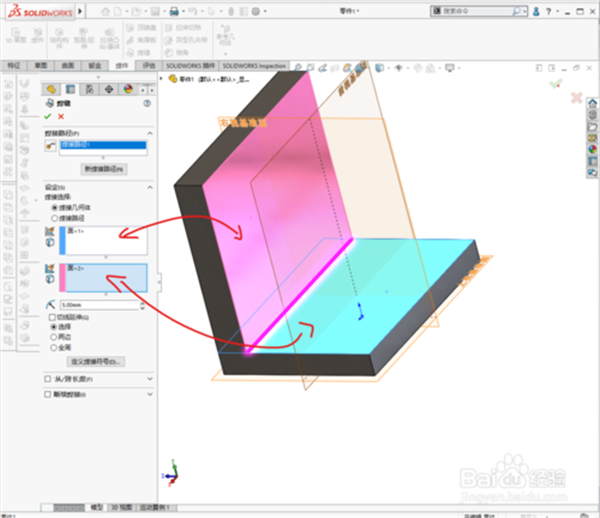The width and height of the screenshot is (600, 518).
Task: Click the search command input field
Action: click(476, 11)
